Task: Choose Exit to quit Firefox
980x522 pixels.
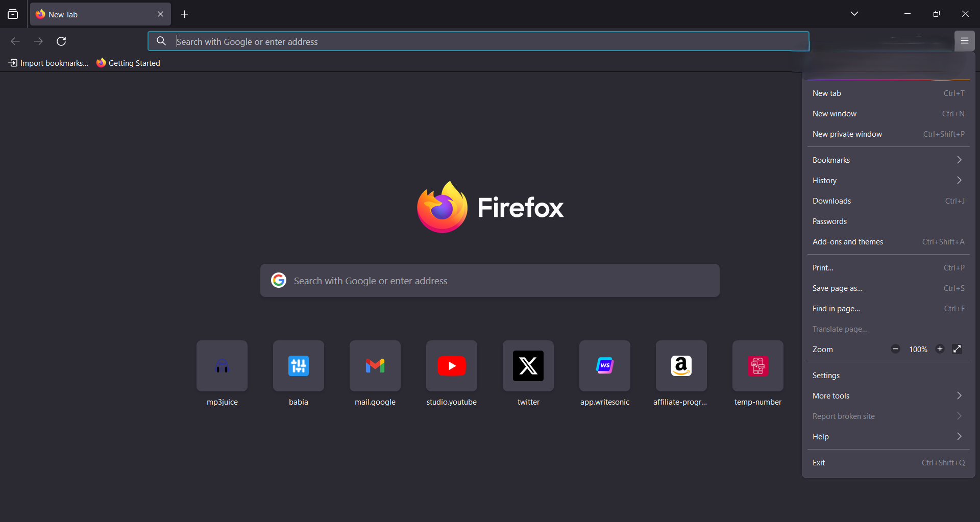Action: pyautogui.click(x=888, y=463)
